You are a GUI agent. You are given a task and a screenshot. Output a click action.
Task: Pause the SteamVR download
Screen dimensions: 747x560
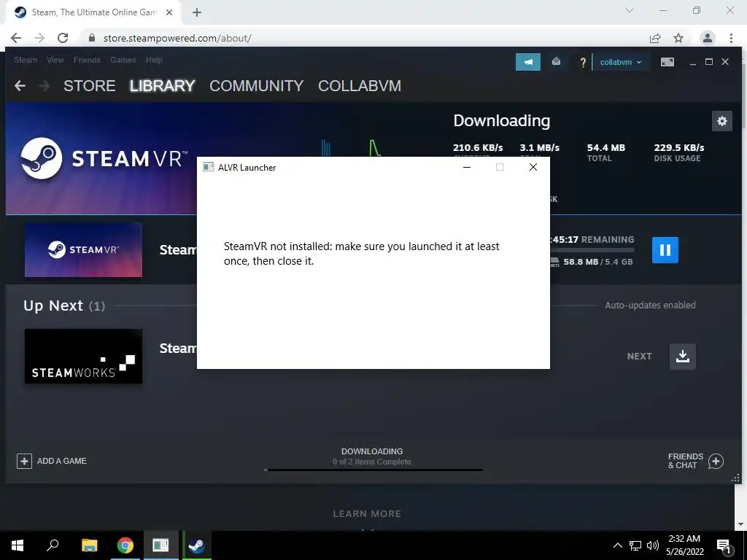tap(665, 250)
